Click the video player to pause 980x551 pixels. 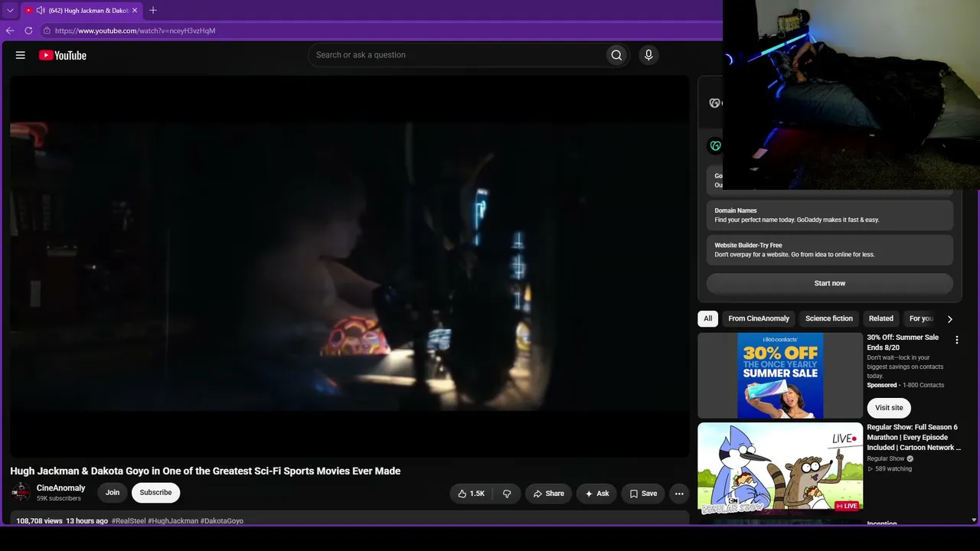(350, 266)
